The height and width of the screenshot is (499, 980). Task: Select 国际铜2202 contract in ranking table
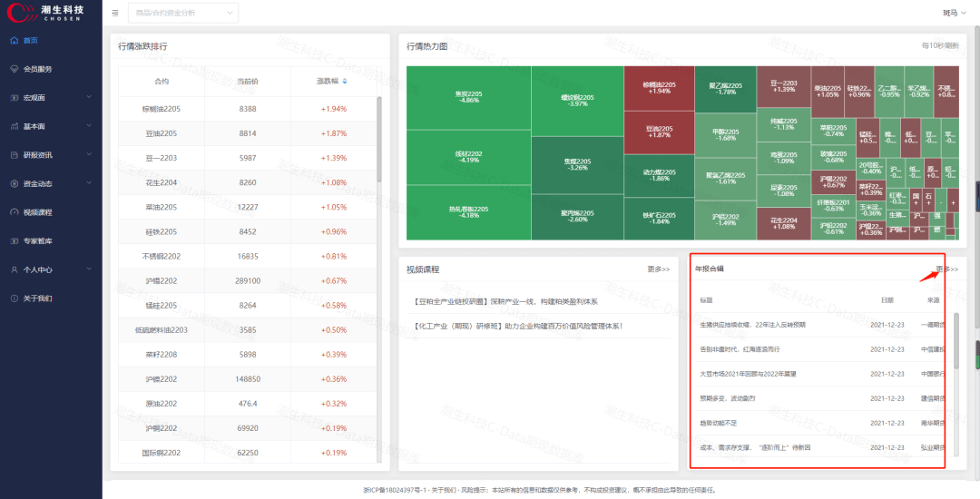tap(162, 453)
